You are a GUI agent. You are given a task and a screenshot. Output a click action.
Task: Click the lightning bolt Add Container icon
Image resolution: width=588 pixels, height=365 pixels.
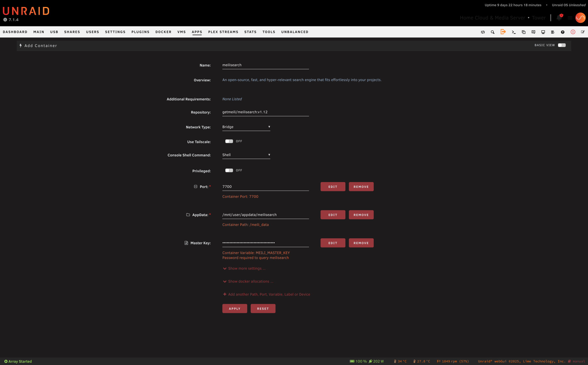click(x=21, y=46)
